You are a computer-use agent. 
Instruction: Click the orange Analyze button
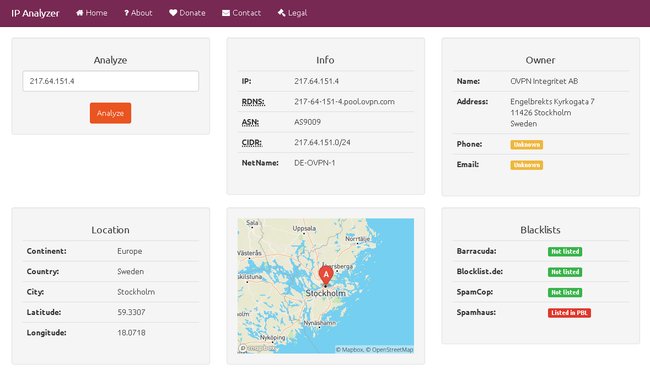(x=110, y=113)
